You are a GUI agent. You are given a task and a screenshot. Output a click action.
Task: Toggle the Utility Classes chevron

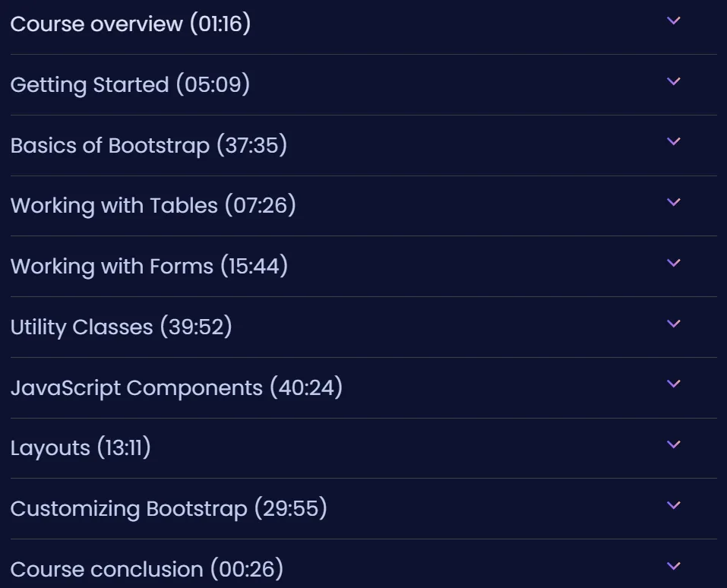tap(673, 324)
